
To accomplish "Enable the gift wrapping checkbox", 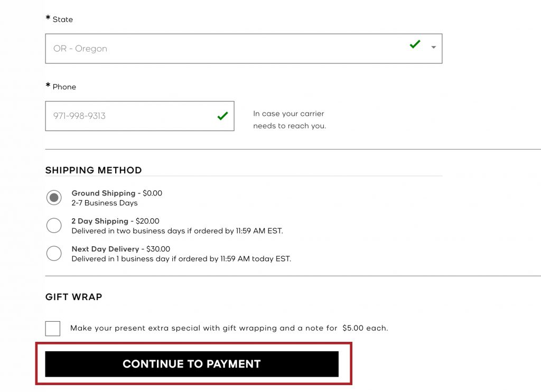I will tap(53, 329).
